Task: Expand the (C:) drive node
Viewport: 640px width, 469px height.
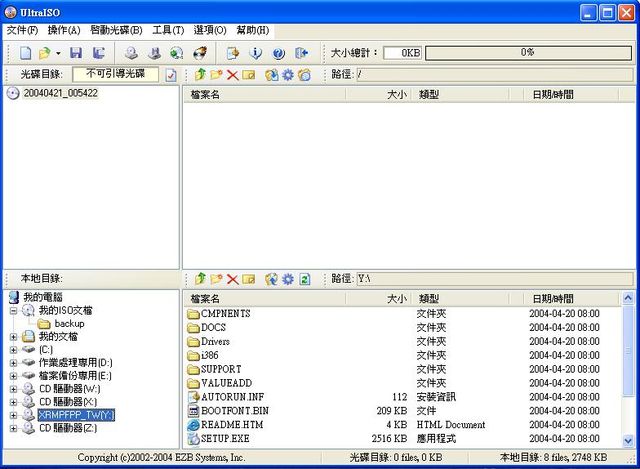Action: pyautogui.click(x=13, y=350)
